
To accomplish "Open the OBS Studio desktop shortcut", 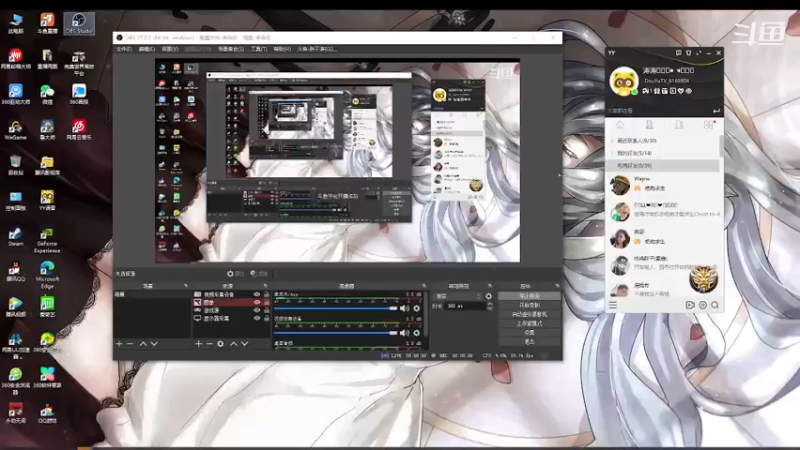I will pyautogui.click(x=79, y=23).
